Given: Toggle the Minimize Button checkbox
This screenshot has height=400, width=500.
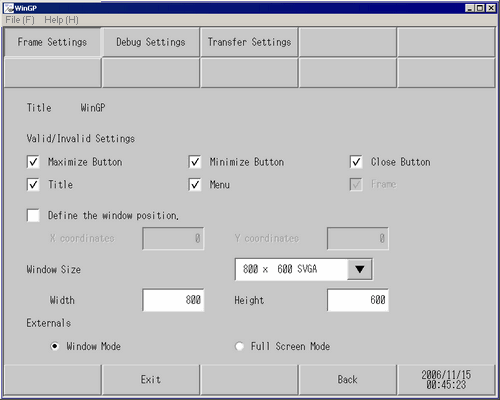Looking at the screenshot, I should 195,162.
